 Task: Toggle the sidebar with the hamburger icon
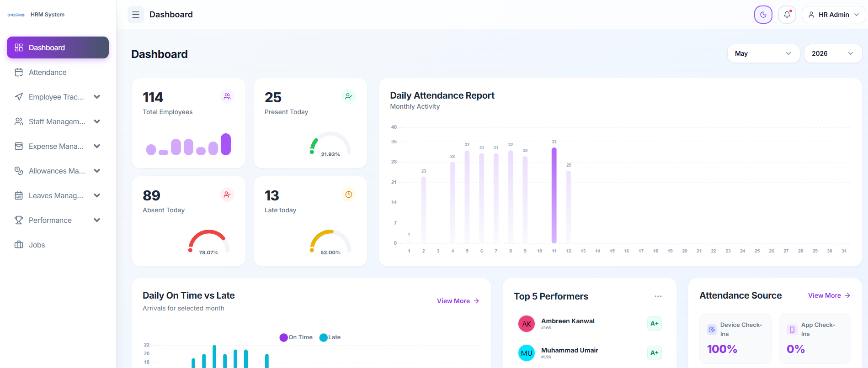136,15
